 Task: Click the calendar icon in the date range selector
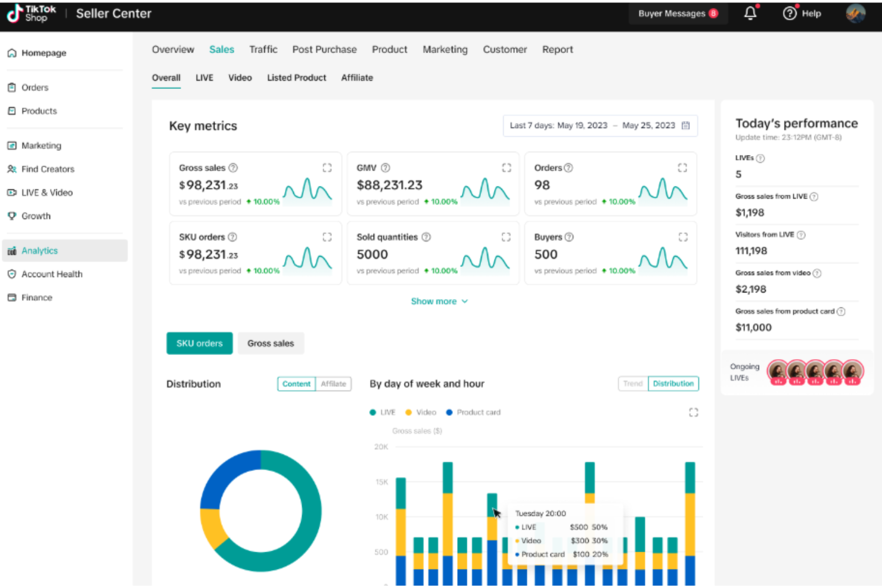pos(685,126)
